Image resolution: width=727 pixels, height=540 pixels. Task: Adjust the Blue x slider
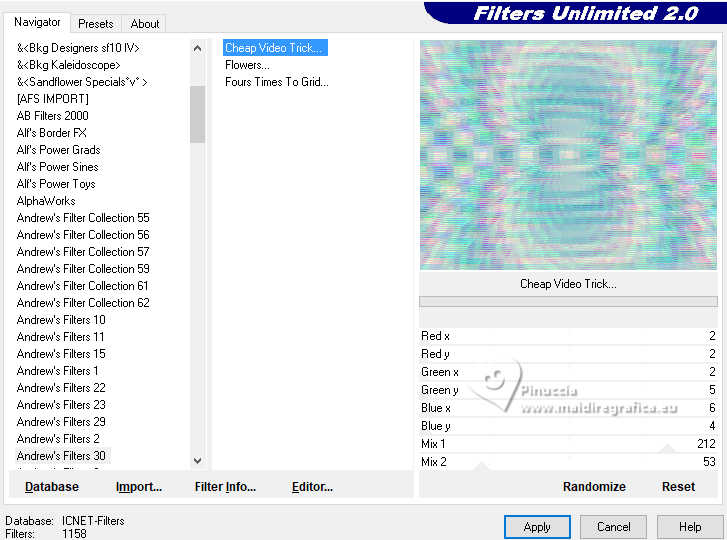(x=568, y=408)
